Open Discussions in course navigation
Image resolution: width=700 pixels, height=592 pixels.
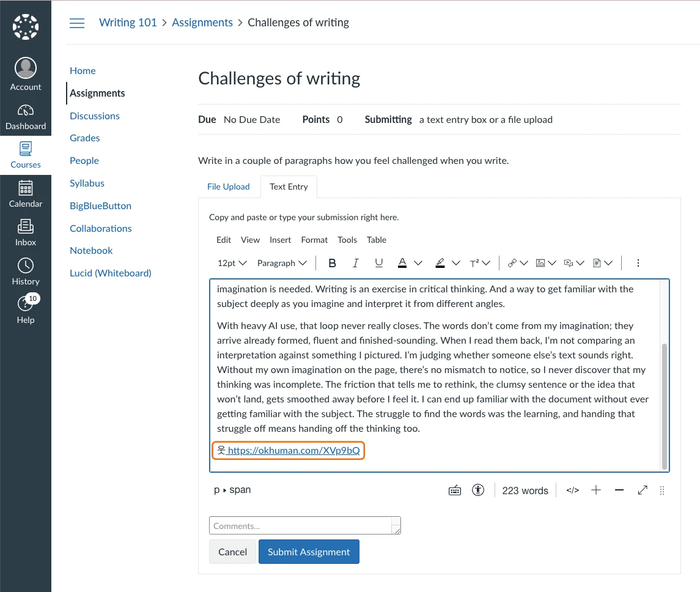point(95,116)
